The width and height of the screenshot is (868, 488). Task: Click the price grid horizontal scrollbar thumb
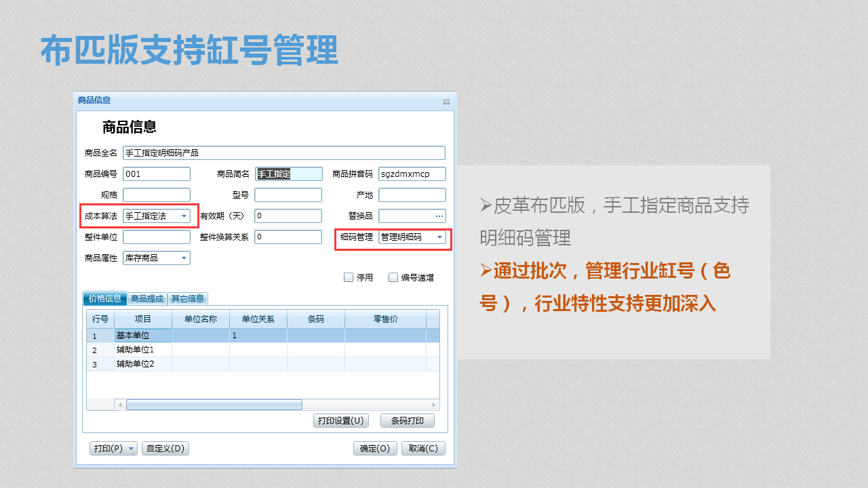point(214,405)
